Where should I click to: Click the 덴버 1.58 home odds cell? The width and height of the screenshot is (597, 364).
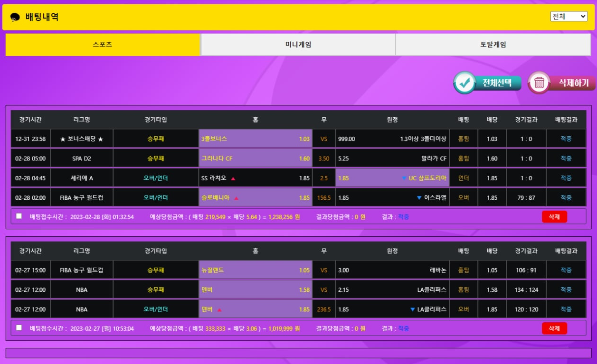click(x=255, y=289)
